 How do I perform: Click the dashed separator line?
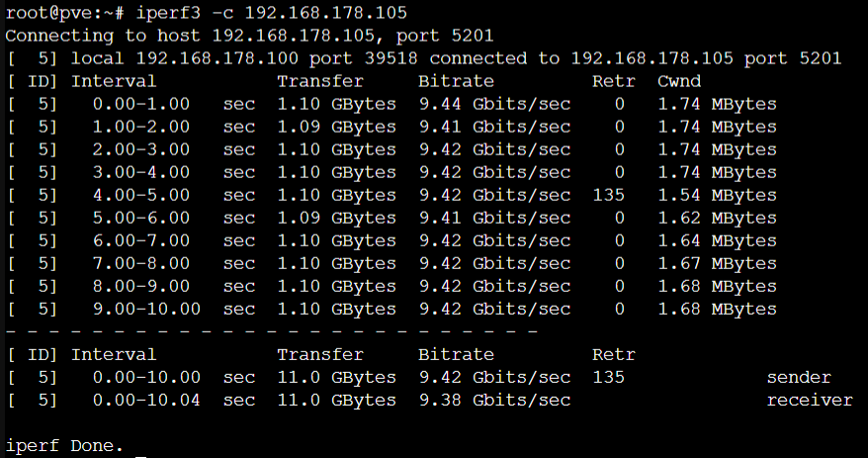[x=271, y=331]
